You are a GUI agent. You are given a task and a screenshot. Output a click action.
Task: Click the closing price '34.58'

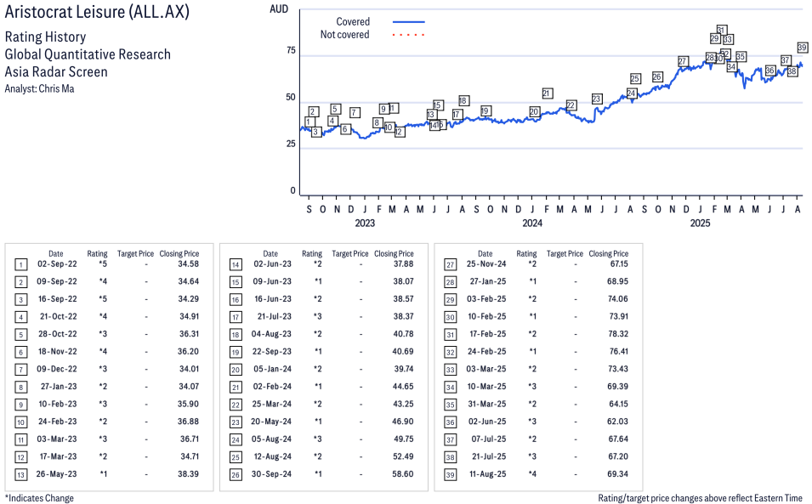click(x=189, y=264)
